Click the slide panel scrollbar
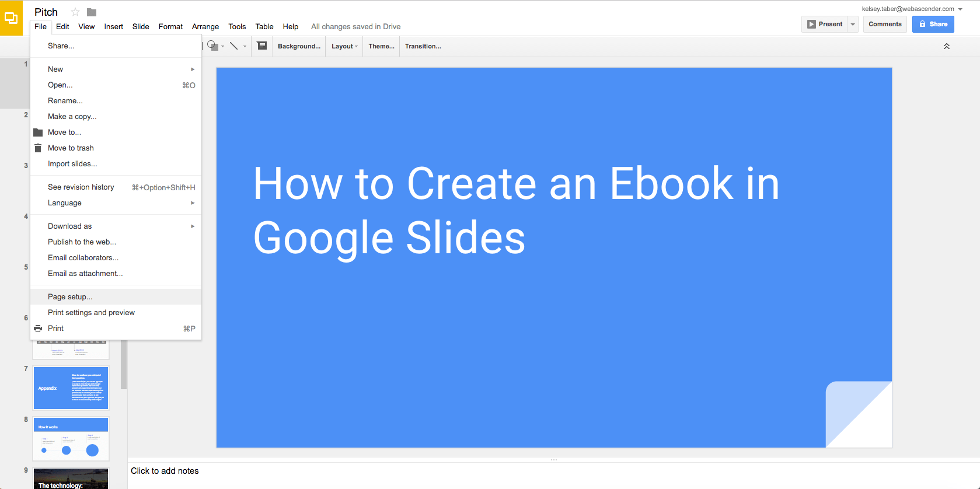The image size is (980, 489). pos(124,364)
